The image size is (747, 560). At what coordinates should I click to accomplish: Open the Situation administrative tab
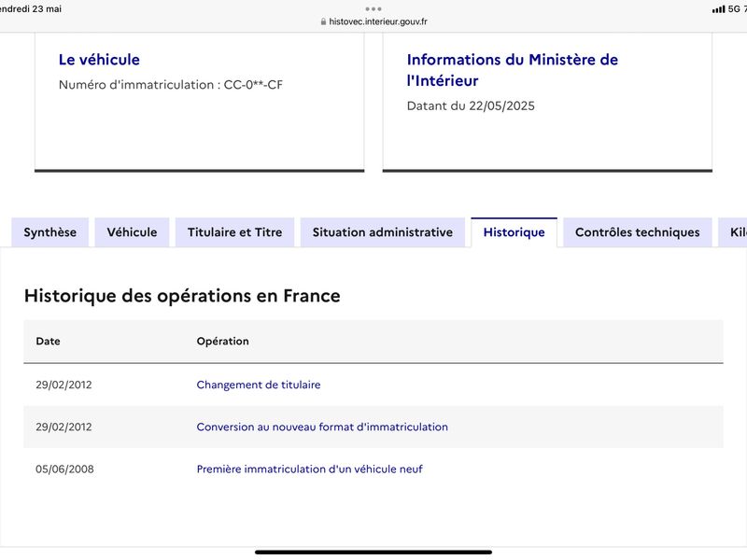[383, 232]
